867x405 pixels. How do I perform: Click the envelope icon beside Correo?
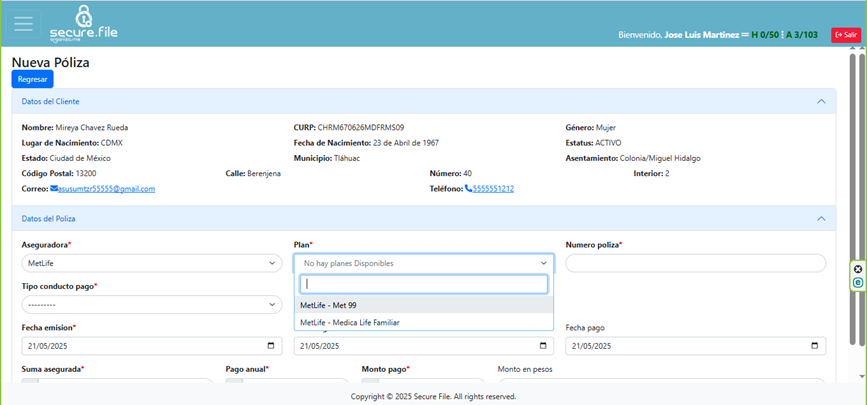tap(54, 188)
